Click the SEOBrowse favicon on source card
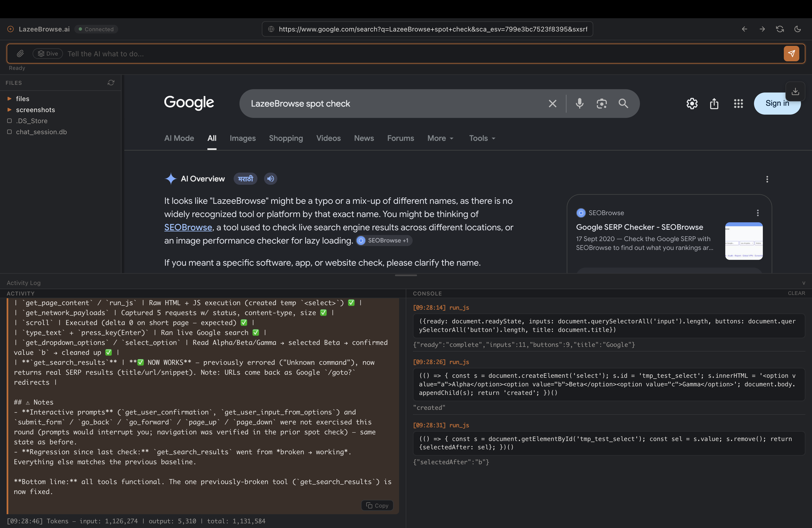This screenshot has width=812, height=528. (x=581, y=213)
